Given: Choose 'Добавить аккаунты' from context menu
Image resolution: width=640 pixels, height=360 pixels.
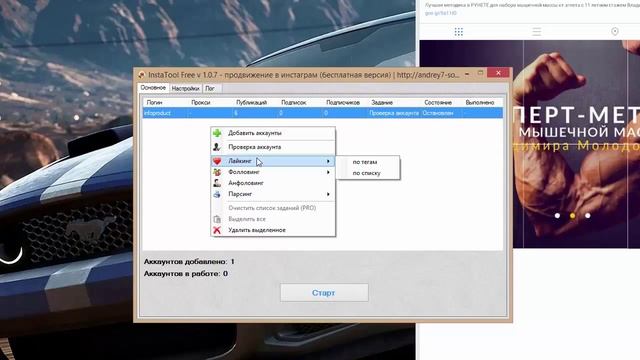Looking at the screenshot, I should click(x=273, y=133).
